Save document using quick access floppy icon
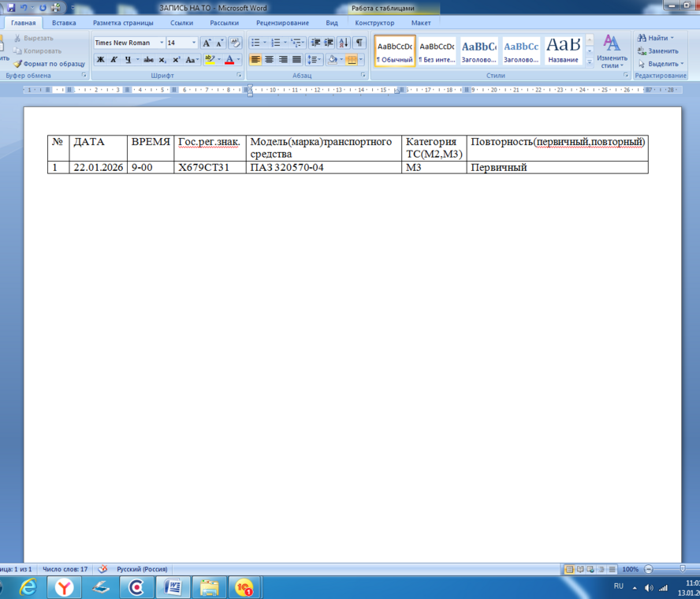The width and height of the screenshot is (700, 599). coord(10,8)
